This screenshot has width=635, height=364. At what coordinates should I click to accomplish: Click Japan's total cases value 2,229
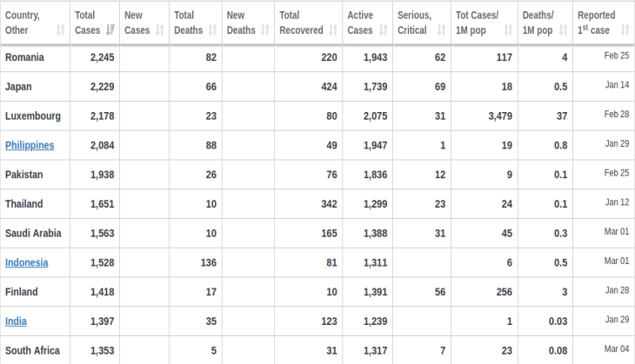click(x=101, y=86)
